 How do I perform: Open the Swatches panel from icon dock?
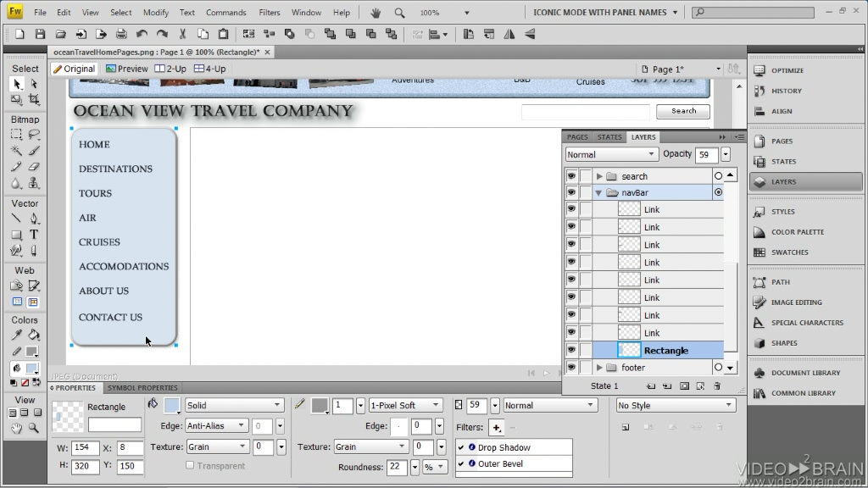point(789,252)
